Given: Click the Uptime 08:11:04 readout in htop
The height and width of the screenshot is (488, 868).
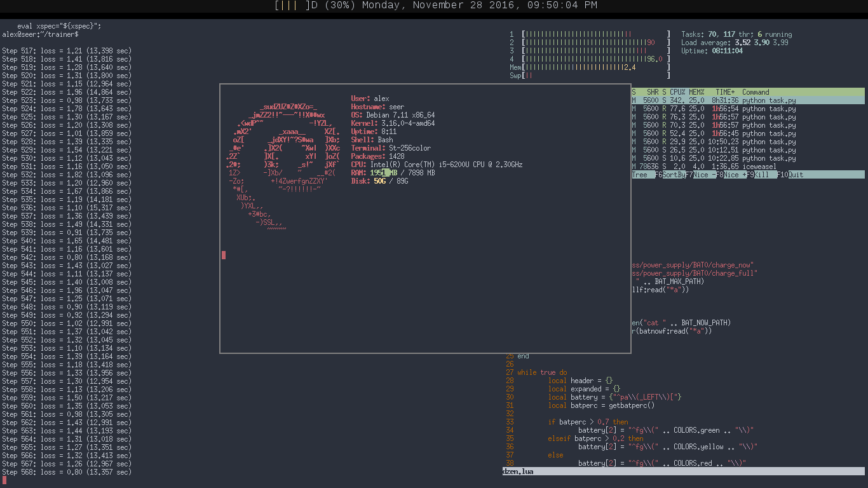Looking at the screenshot, I should tap(712, 51).
